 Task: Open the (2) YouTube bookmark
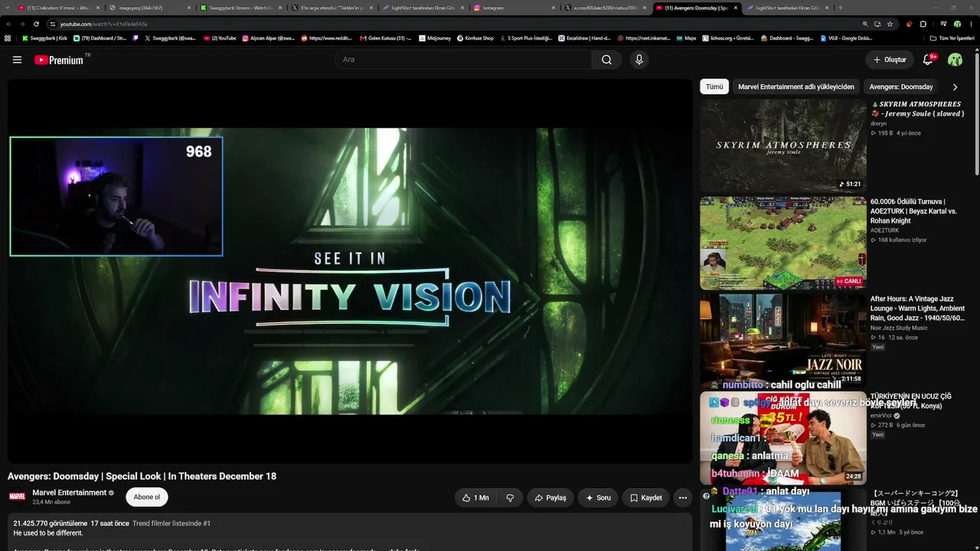[x=220, y=37]
